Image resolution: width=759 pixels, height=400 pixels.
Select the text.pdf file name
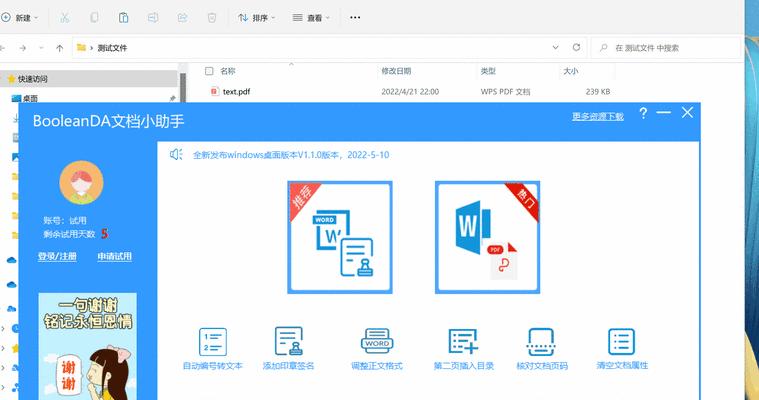point(236,92)
